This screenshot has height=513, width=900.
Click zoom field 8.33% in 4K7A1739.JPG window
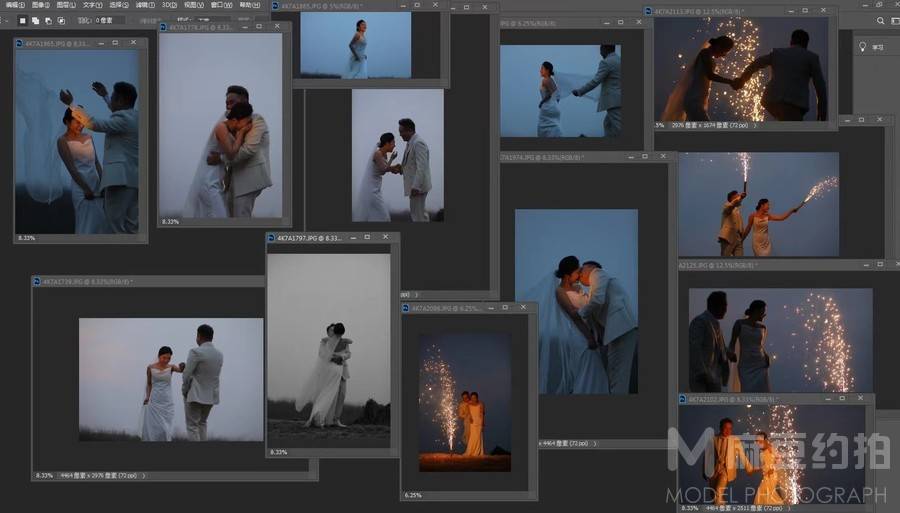[x=44, y=476]
